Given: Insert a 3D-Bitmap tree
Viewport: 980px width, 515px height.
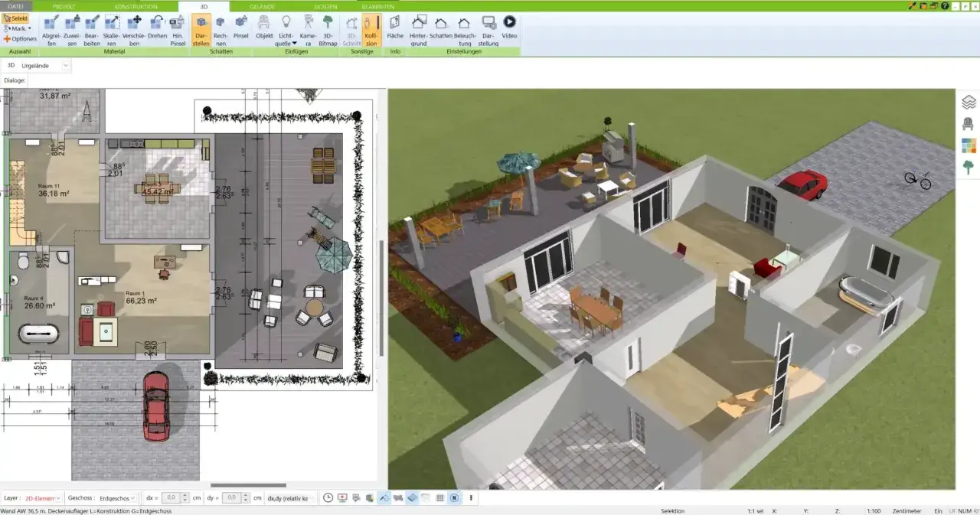Looking at the screenshot, I should [x=328, y=31].
